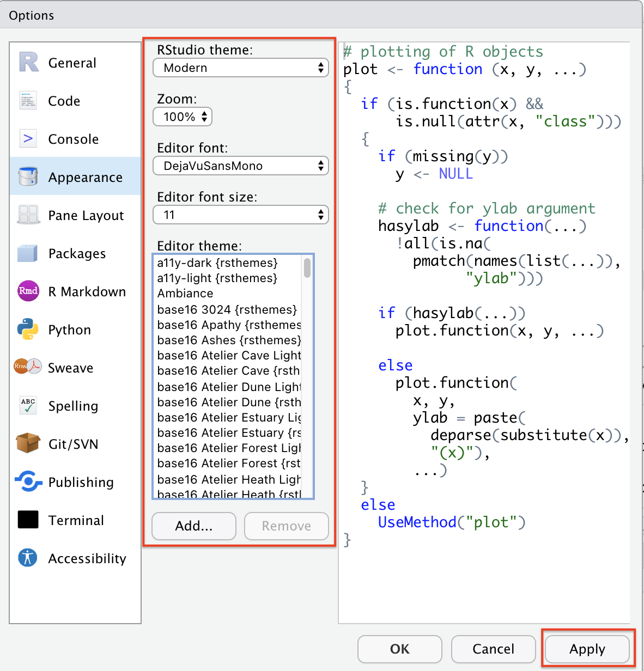Open the General options section

click(x=75, y=63)
